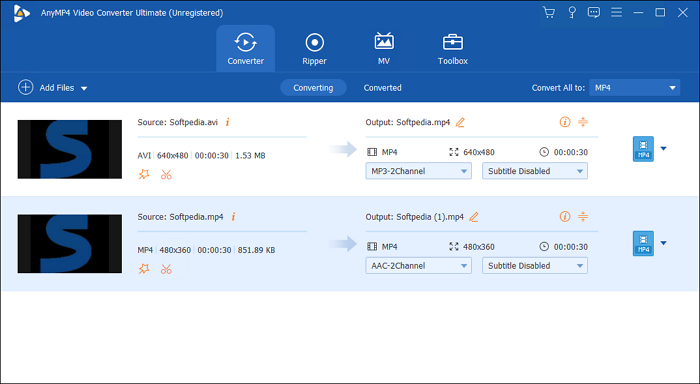Screen dimensions: 700x384
Task: Switch to the Converter tab
Action: coord(246,48)
